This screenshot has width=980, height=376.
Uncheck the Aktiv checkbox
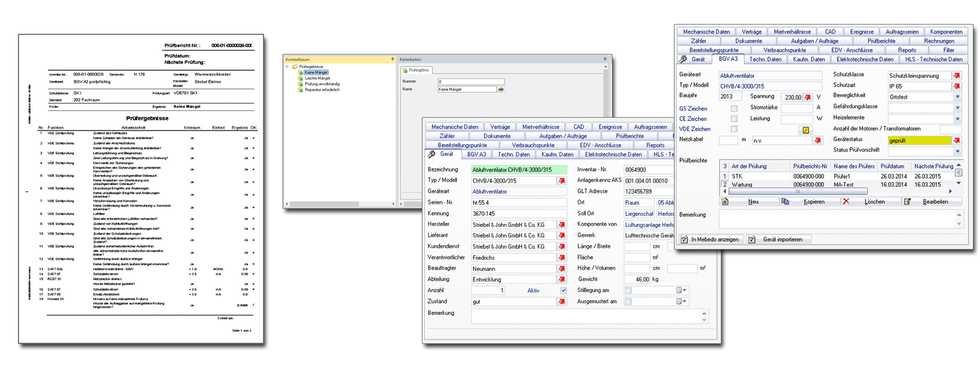point(563,290)
